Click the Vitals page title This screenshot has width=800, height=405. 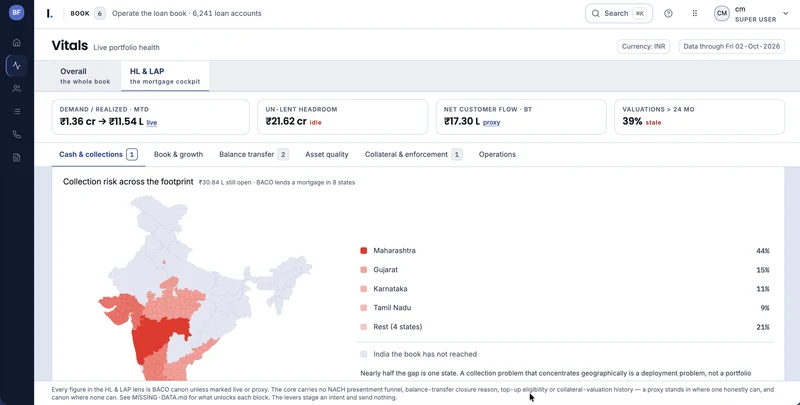pyautogui.click(x=70, y=45)
